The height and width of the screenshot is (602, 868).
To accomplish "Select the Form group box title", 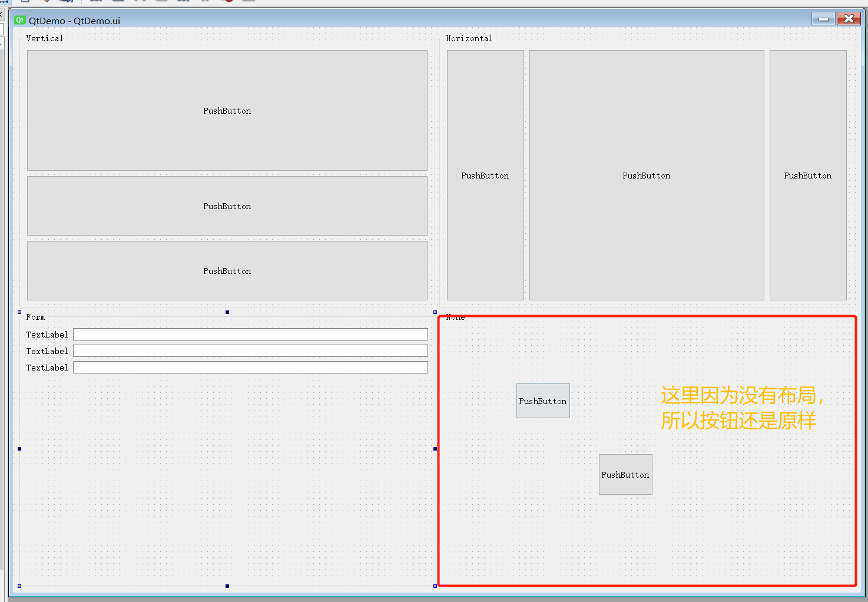I will (x=35, y=317).
